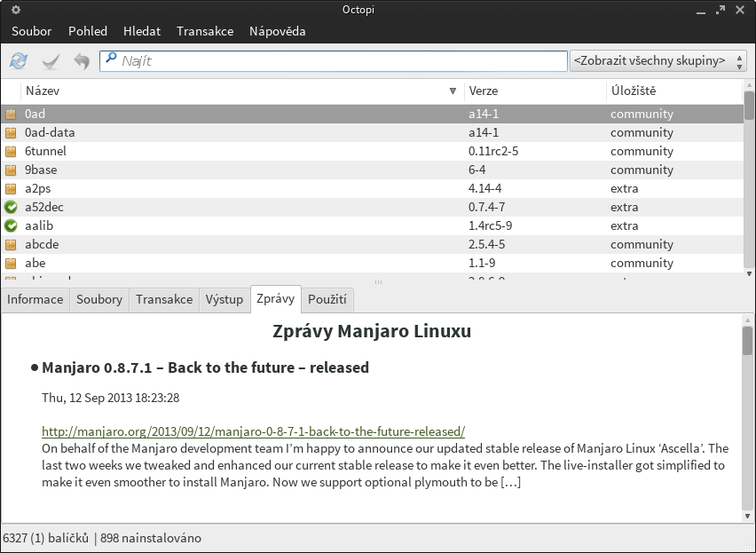Click the package icon beside abcde
This screenshot has height=553, width=756.
[x=11, y=244]
